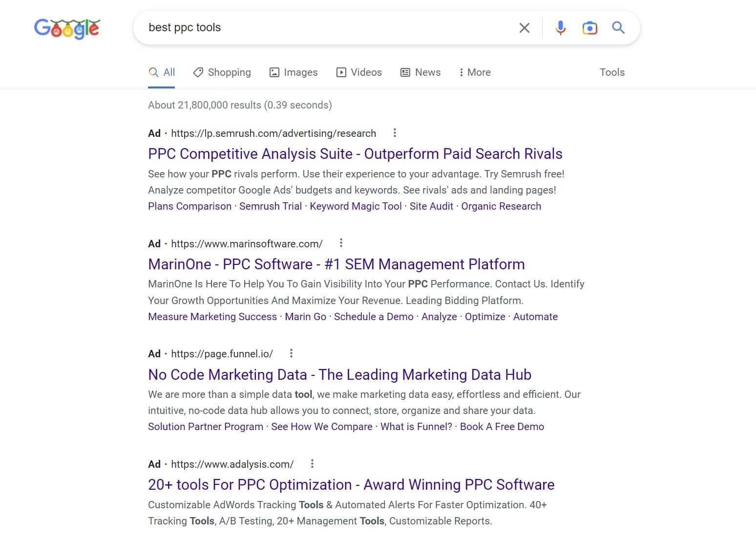Click the Plans Comparison sitelink
The width and height of the screenshot is (756, 543).
[189, 206]
